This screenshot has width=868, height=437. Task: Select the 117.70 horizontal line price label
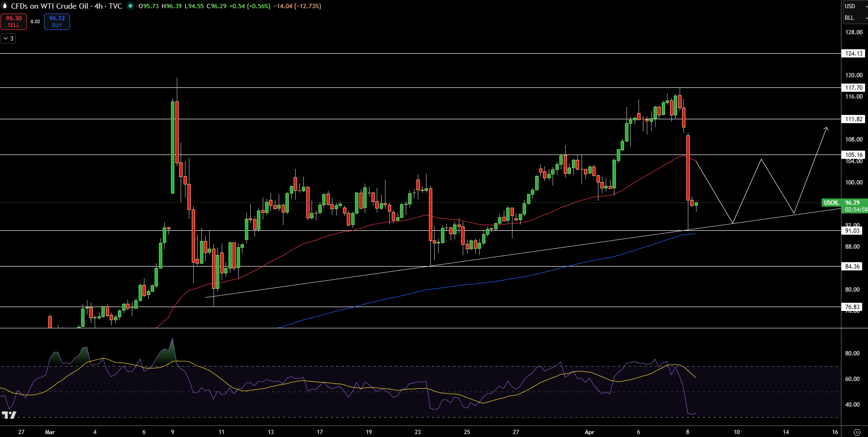coord(854,88)
